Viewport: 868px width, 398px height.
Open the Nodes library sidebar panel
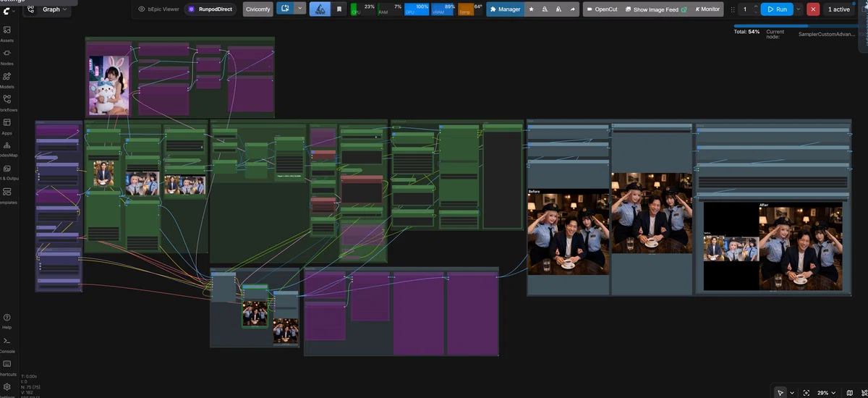(x=7, y=56)
